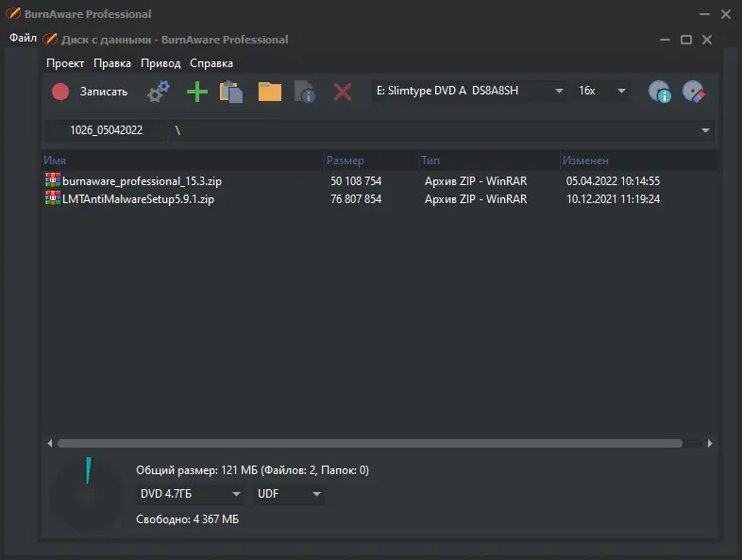742x560 pixels.
Task: Click WinRAR icon of LMTAntiMalwareSetup5.9.1.zip
Action: click(53, 198)
